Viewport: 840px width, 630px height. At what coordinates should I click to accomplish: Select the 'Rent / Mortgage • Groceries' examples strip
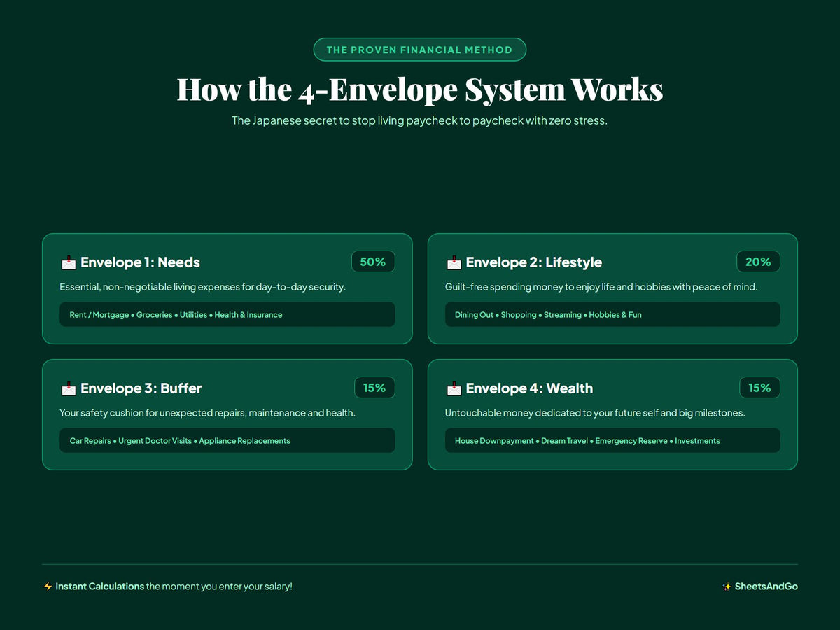pyautogui.click(x=227, y=314)
